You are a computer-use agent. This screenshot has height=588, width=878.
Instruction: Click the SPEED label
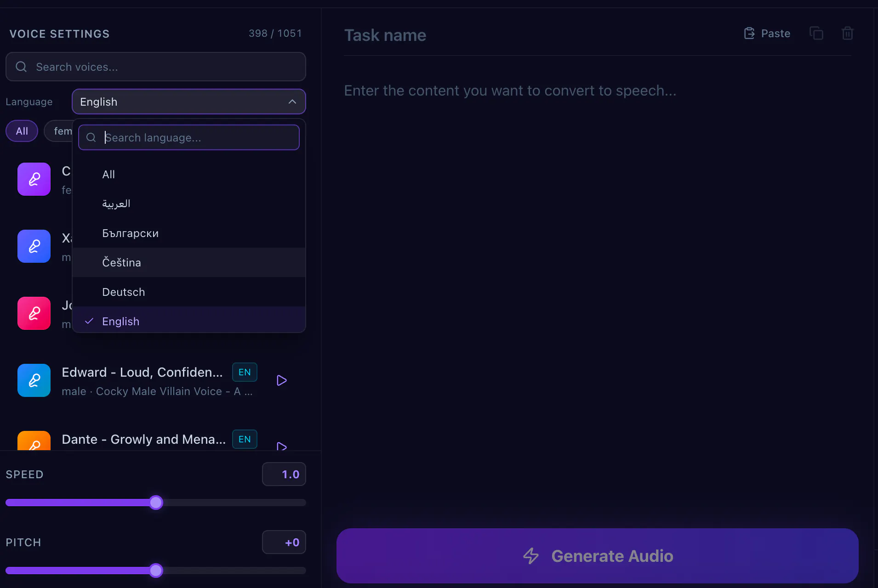point(24,475)
